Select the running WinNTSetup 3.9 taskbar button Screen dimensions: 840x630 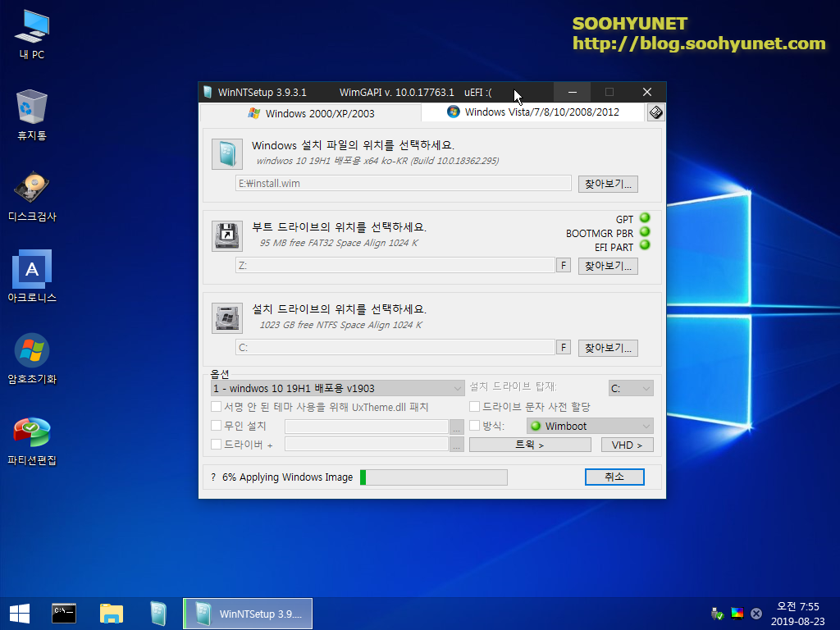tap(248, 614)
